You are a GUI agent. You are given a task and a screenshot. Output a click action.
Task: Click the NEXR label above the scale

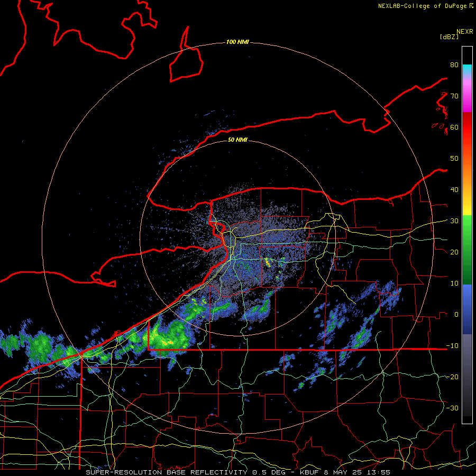[465, 32]
